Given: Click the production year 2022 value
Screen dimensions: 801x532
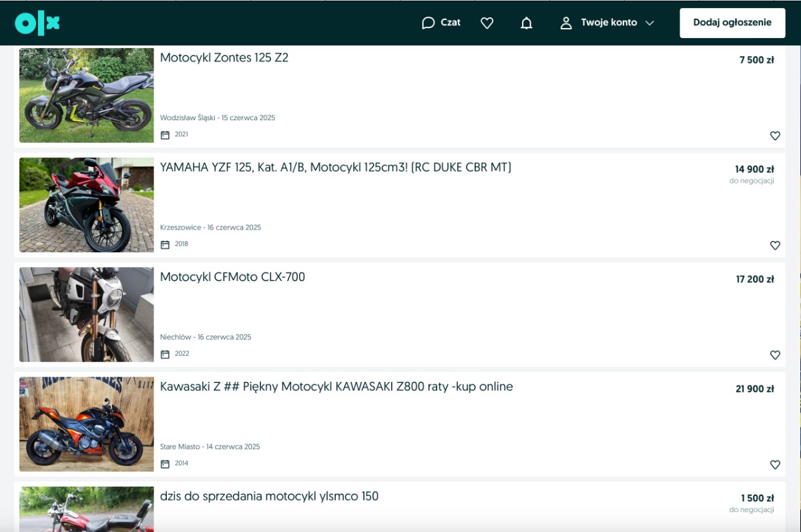Looking at the screenshot, I should point(182,353).
